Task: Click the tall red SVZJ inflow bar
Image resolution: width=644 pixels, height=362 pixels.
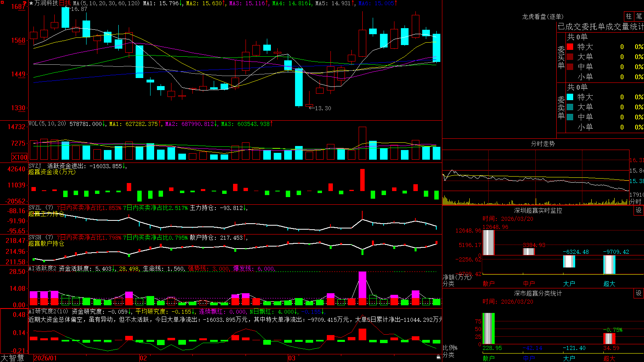Action: pyautogui.click(x=362, y=180)
